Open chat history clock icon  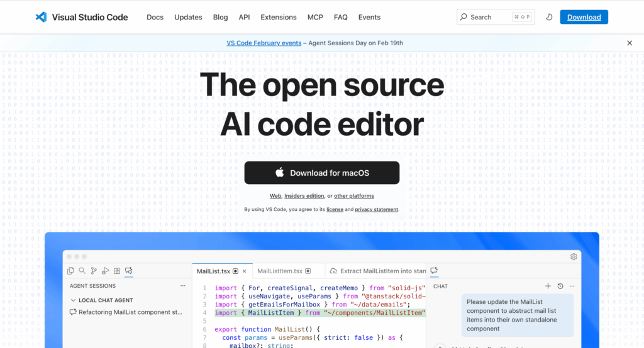tap(560, 286)
